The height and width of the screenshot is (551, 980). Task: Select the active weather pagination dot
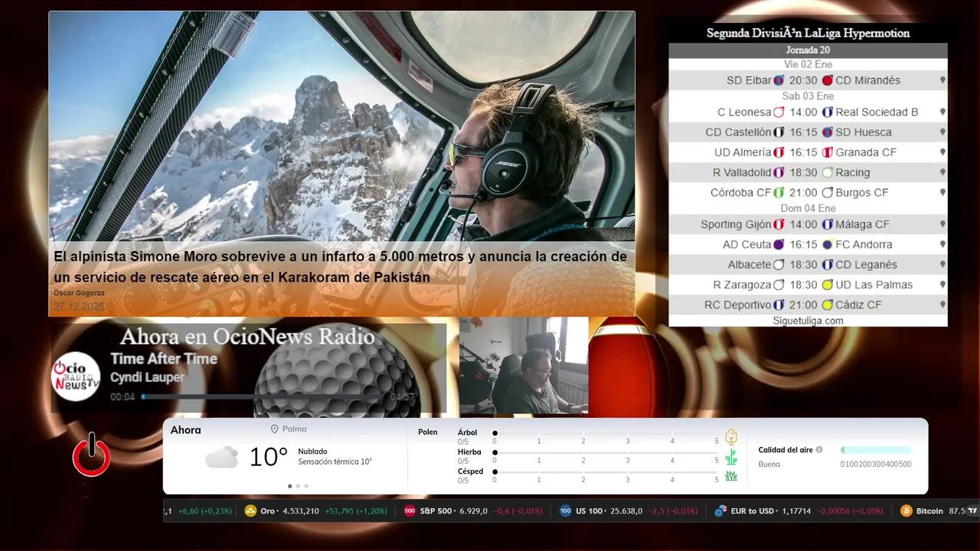click(289, 486)
